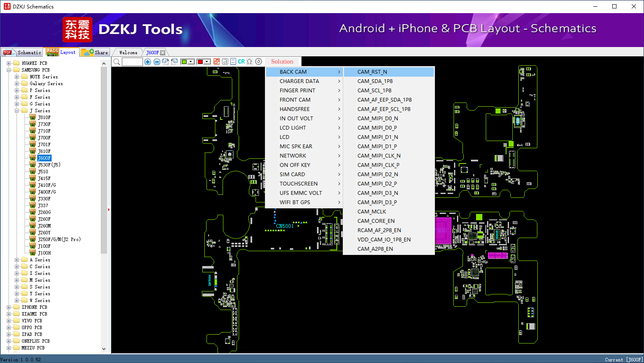Select MEIZU PCB in the tree
Screen dimensions: 644x363
33,348
